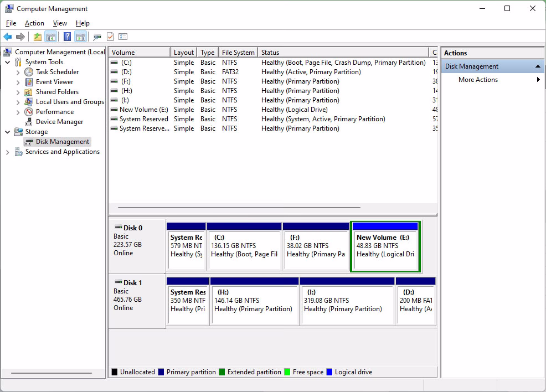Open the Action menu
Viewport: 546px width, 392px height.
coord(34,23)
